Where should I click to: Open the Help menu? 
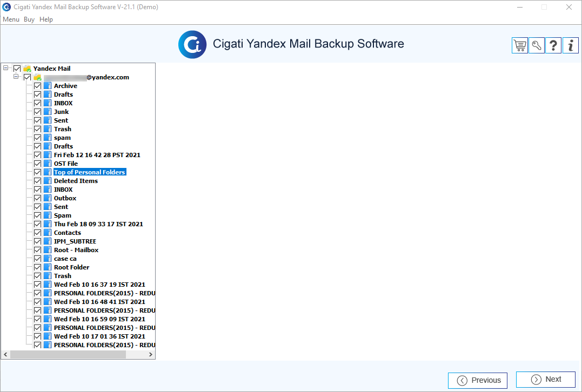pos(46,19)
